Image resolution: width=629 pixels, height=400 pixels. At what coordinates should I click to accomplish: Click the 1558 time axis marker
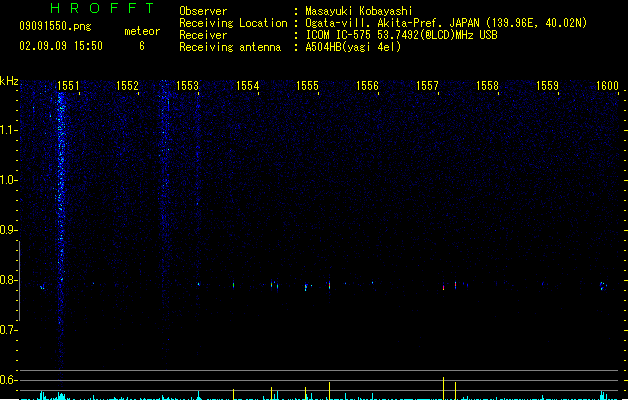point(487,86)
